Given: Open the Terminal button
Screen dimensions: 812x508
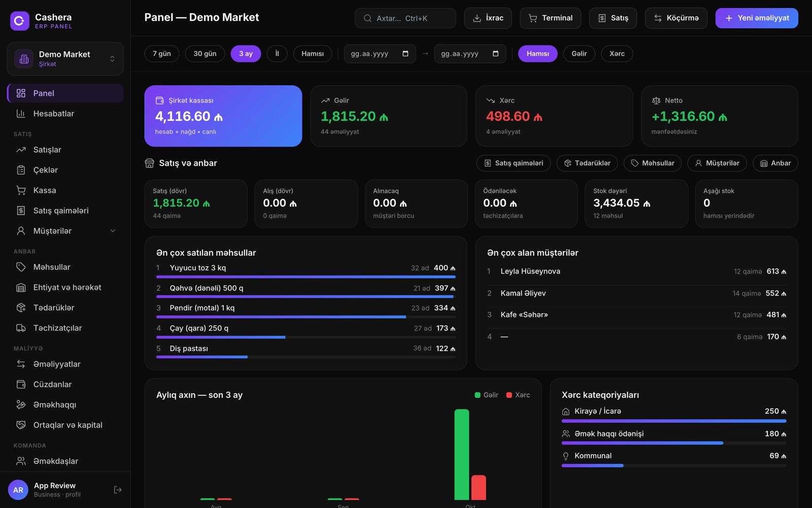Looking at the screenshot, I should (550, 18).
